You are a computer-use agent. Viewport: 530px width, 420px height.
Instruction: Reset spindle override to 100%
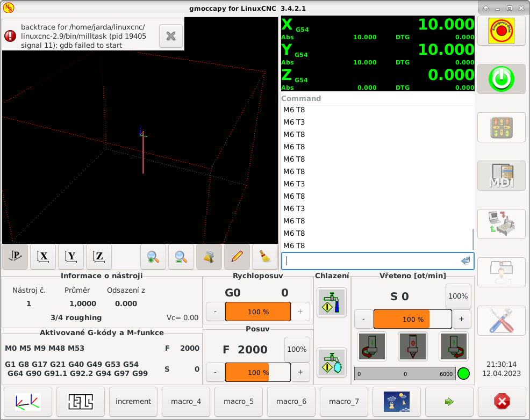[x=458, y=296]
